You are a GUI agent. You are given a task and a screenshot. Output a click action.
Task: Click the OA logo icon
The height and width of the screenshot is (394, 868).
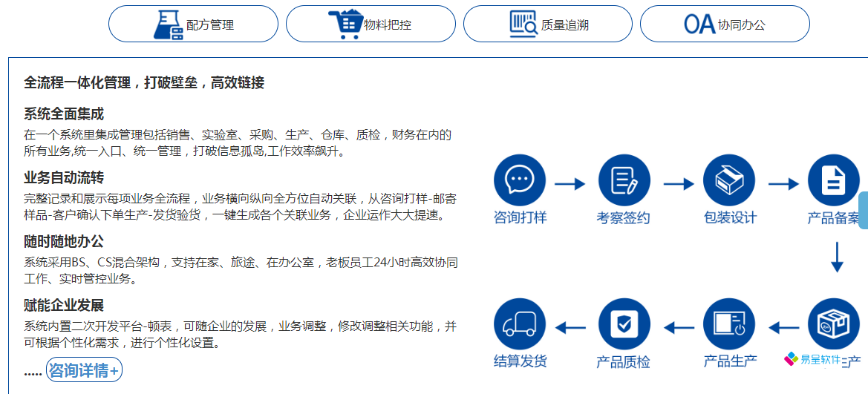tap(699, 24)
